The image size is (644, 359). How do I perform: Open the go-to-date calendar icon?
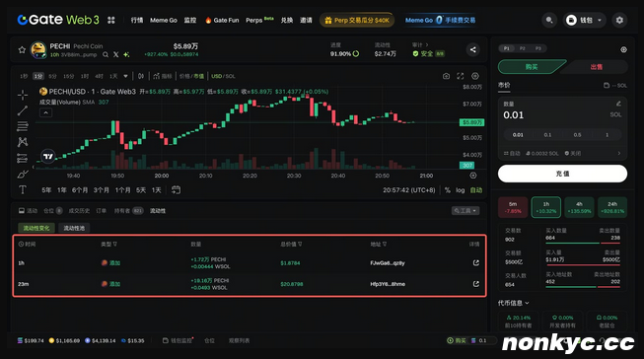pos(176,189)
